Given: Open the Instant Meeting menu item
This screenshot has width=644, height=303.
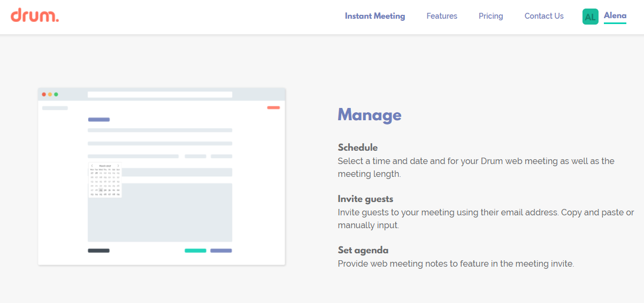Looking at the screenshot, I should point(375,16).
